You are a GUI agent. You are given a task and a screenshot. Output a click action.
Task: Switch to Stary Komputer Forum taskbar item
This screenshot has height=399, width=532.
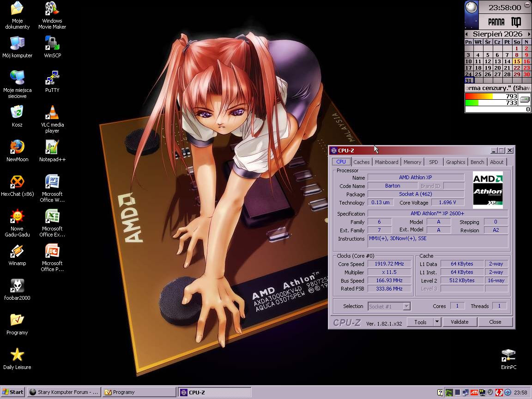[x=64, y=392]
